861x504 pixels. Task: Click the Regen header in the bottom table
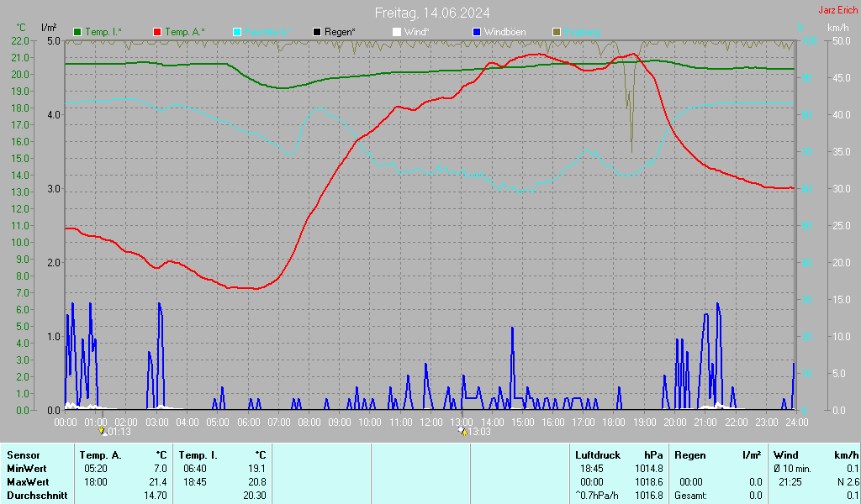(x=689, y=454)
